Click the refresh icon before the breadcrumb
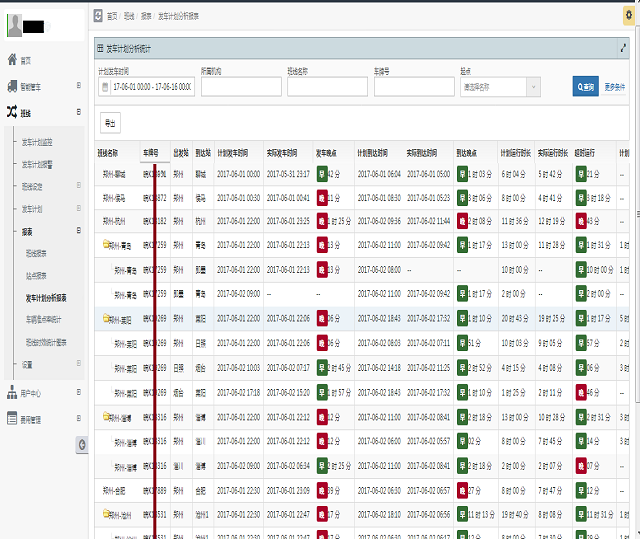Screen dimensions: 640x539 point(97,16)
